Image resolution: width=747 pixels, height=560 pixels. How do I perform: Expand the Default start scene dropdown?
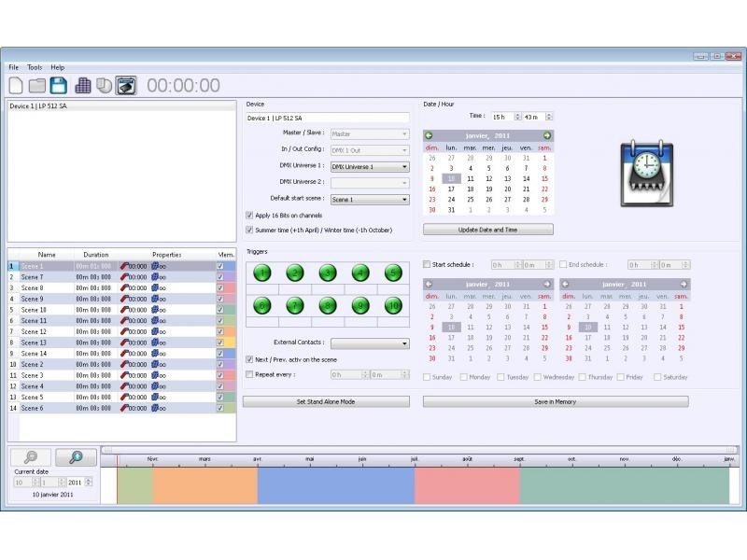pos(370,199)
